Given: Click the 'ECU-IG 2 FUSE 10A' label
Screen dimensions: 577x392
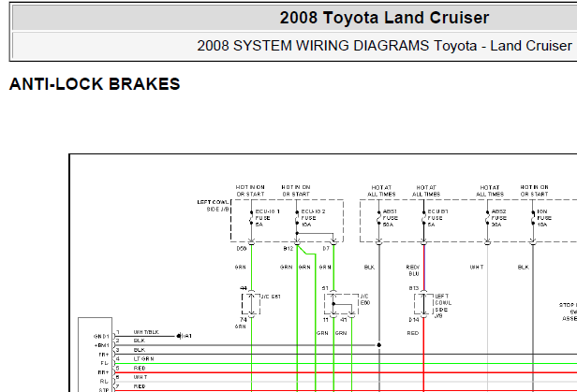Looking at the screenshot, I should [x=313, y=218].
